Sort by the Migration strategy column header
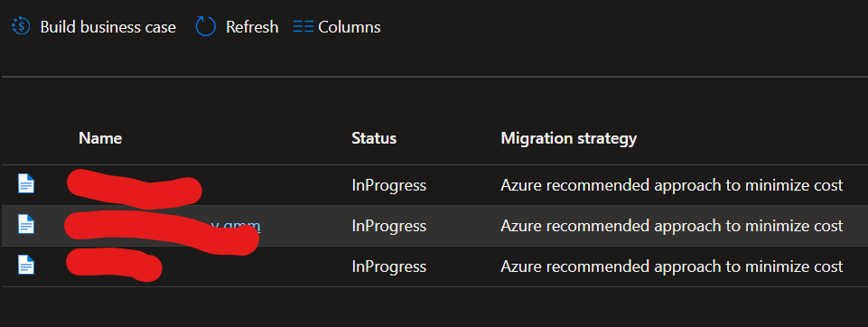The image size is (868, 327). tap(568, 138)
